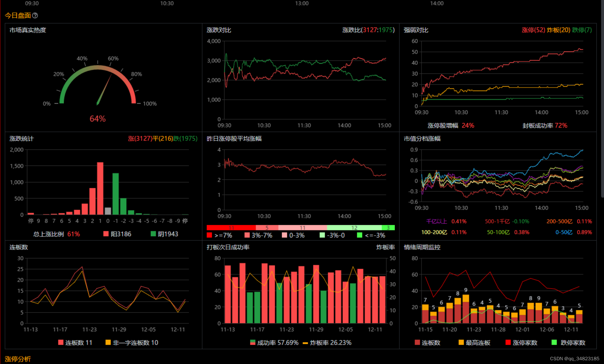Toggle the <=-3% legend item
Image resolution: width=604 pixels, height=364 pixels.
tap(371, 235)
